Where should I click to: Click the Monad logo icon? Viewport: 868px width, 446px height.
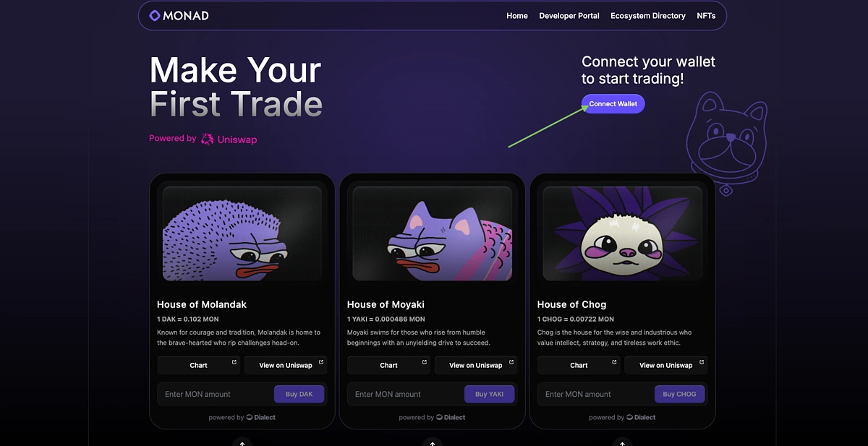click(x=155, y=15)
